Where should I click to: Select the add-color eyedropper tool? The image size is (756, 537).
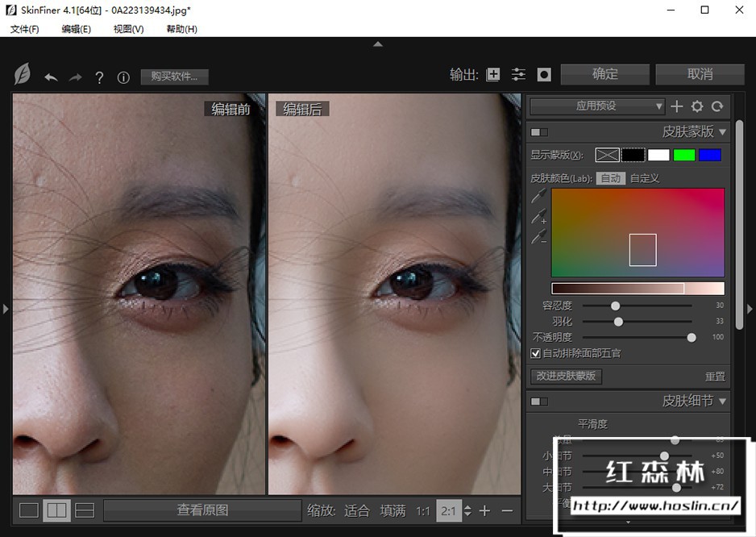[x=538, y=216]
